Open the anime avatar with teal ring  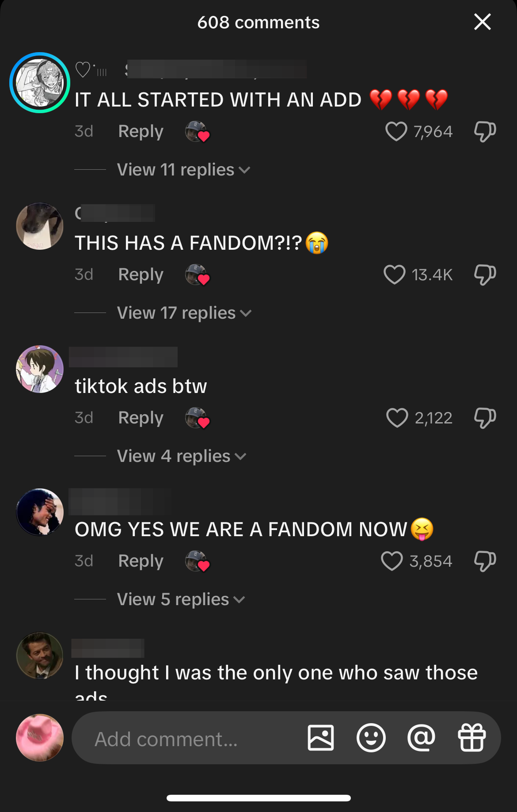tap(40, 83)
